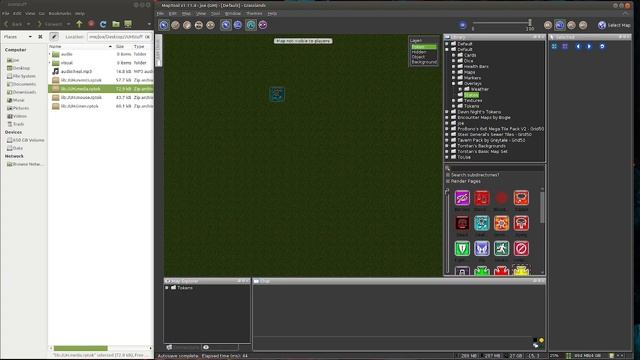
Task: Open Desktop in the Places sidebar
Action: click(x=18, y=68)
